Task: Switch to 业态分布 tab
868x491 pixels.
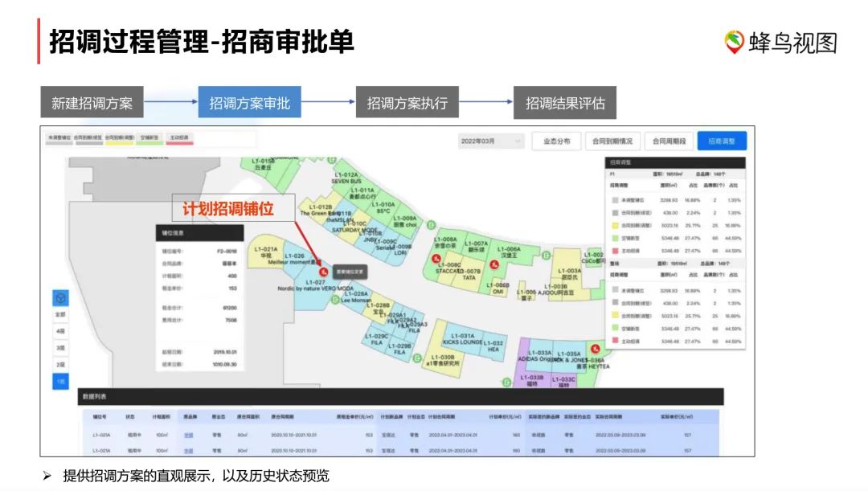Action: click(x=556, y=141)
